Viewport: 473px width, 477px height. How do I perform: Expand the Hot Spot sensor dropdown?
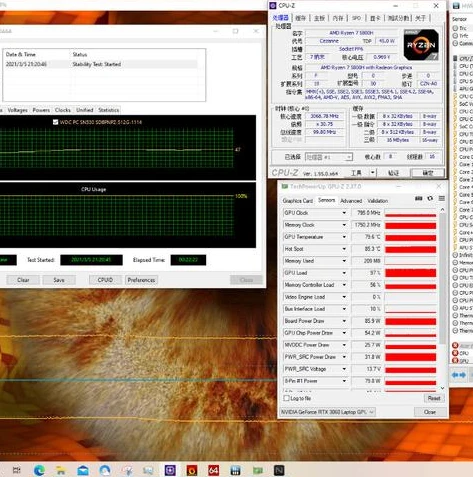[x=344, y=249]
